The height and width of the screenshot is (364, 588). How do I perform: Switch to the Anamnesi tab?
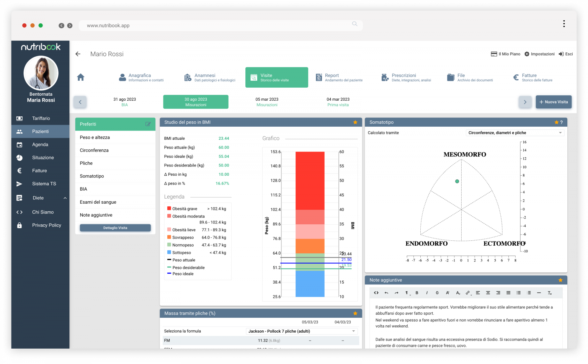click(210, 77)
